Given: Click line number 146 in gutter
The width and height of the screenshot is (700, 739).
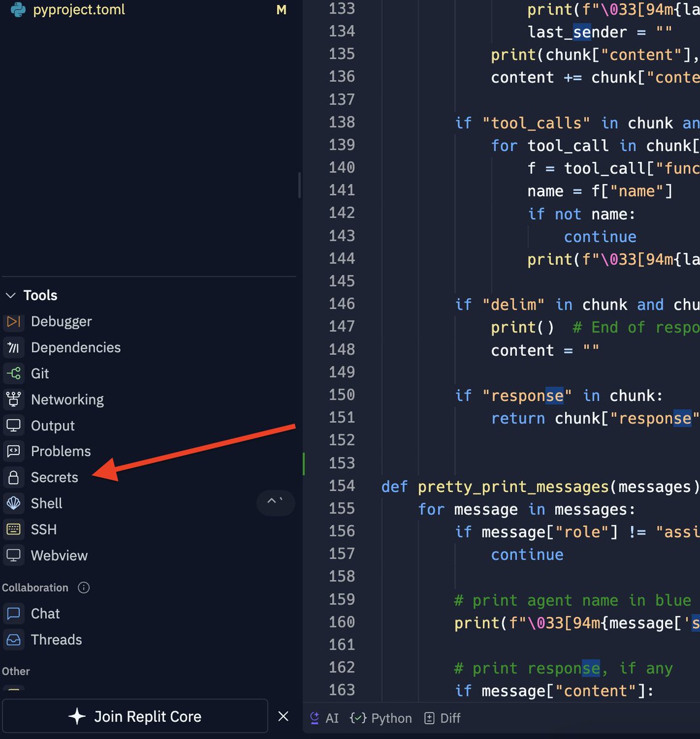Looking at the screenshot, I should (342, 304).
